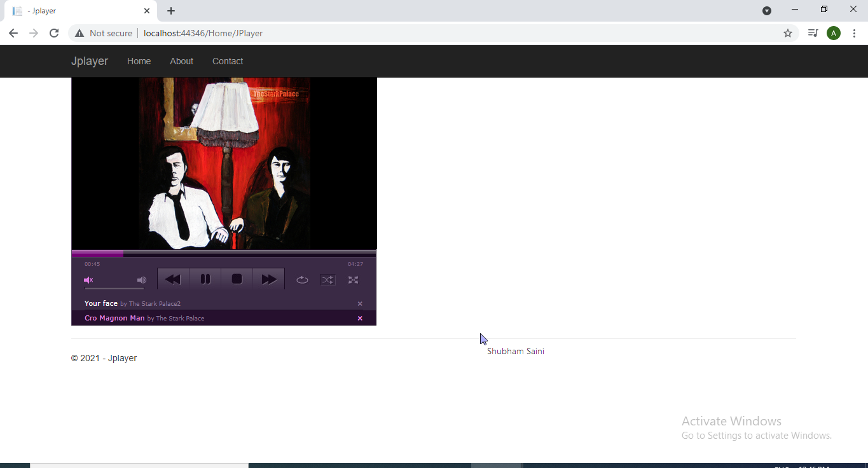Toggle repeat mode in player
Viewport: 868px width, 468px height.
(x=302, y=280)
